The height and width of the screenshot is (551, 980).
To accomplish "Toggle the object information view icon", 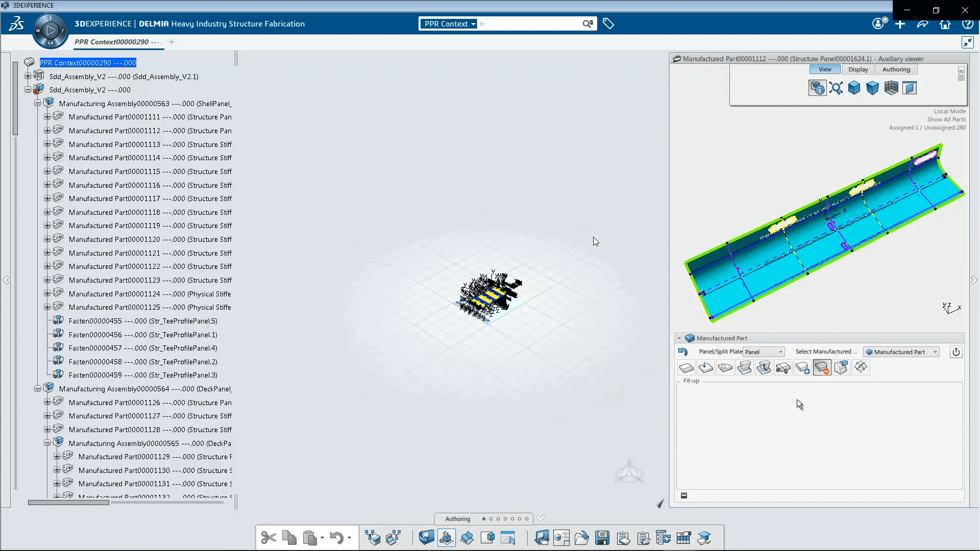I will pos(817,88).
